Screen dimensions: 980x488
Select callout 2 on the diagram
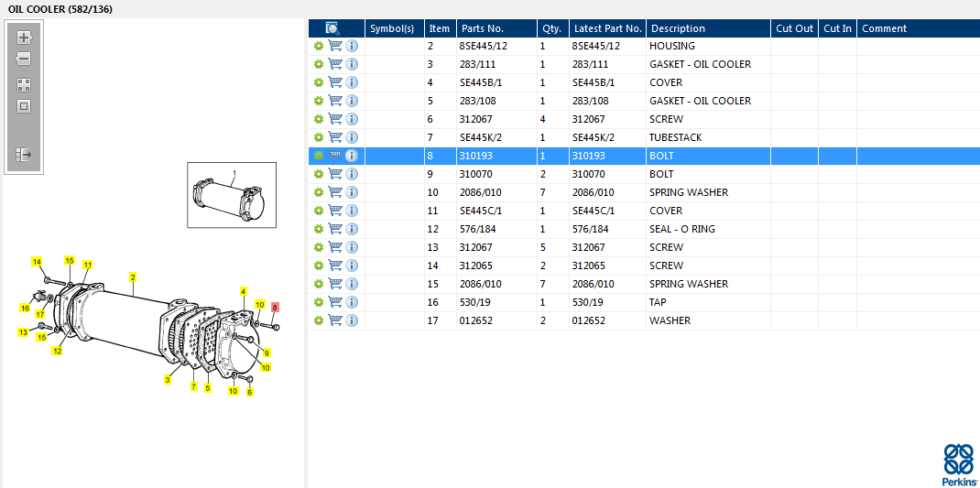(x=133, y=277)
